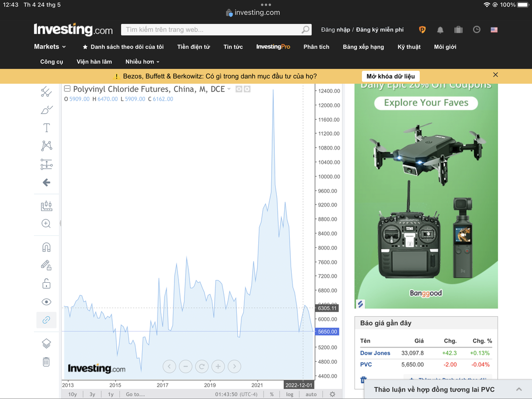
Task: Click Mở khóa dữ liệu button
Action: 390,76
